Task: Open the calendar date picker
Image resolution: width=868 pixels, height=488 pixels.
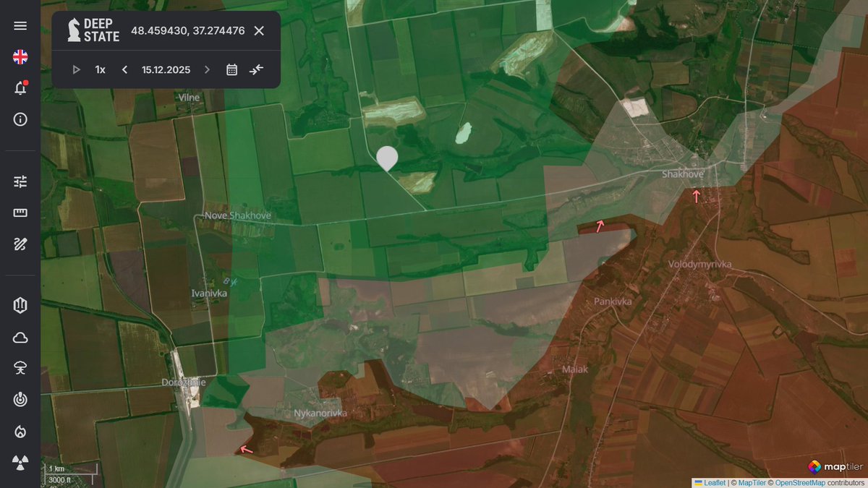Action: [x=231, y=69]
